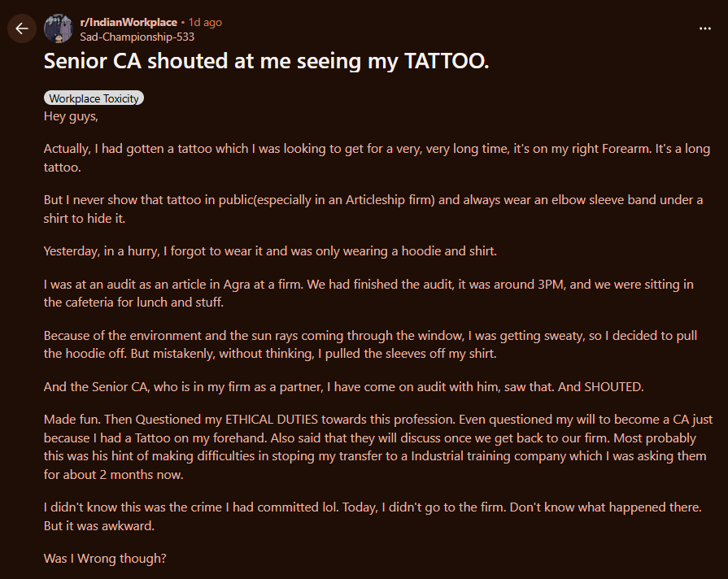Select the Workplace Toxicity flair tag
728x579 pixels.
[x=94, y=98]
